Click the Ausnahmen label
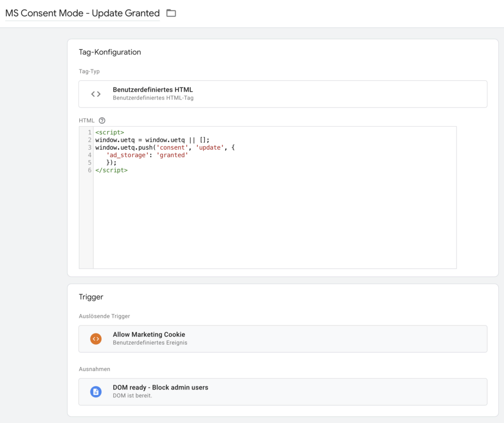This screenshot has height=423, width=504. pos(94,369)
